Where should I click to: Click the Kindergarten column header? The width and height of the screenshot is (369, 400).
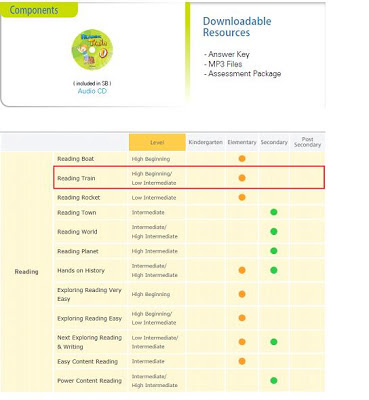coord(206,142)
